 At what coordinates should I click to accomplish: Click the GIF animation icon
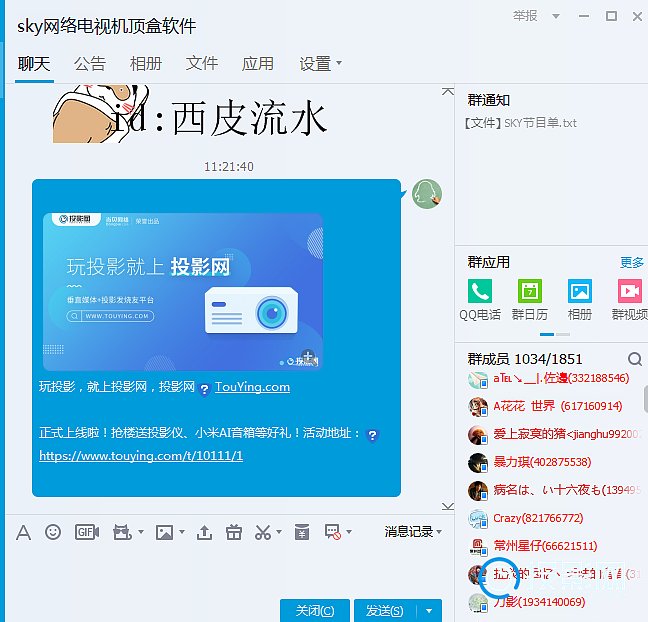[x=87, y=532]
